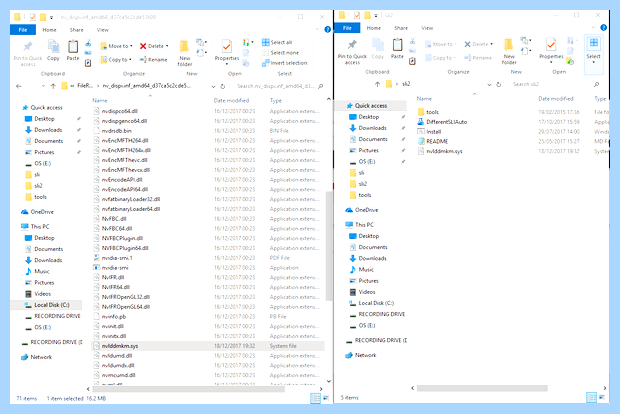
Task: Open Properties in right sli2 window ribbon
Action: click(x=551, y=50)
